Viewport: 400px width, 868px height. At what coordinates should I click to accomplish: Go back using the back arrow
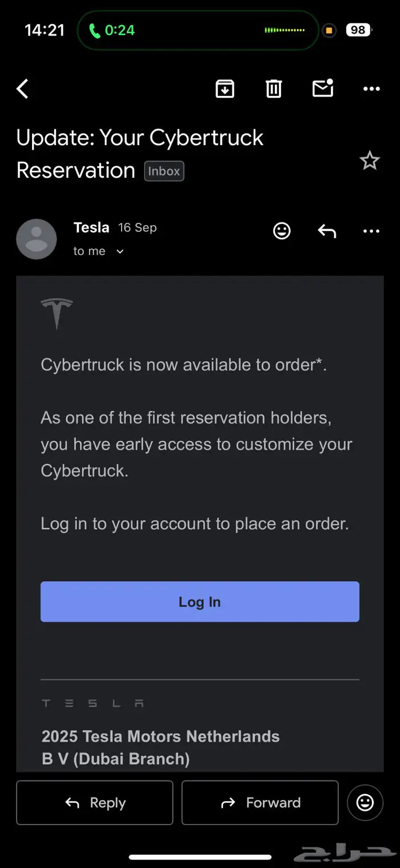coord(23,89)
